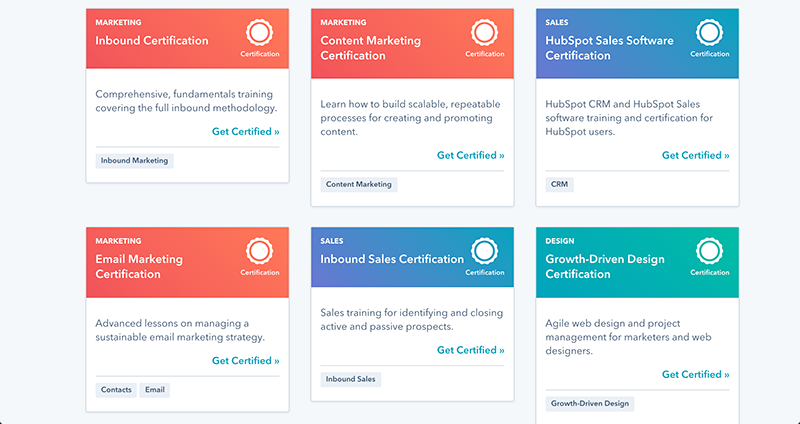Screen dimensions: 800x424
Task: Click the SALES label above Inbound Sales Certification
Action: (x=332, y=241)
